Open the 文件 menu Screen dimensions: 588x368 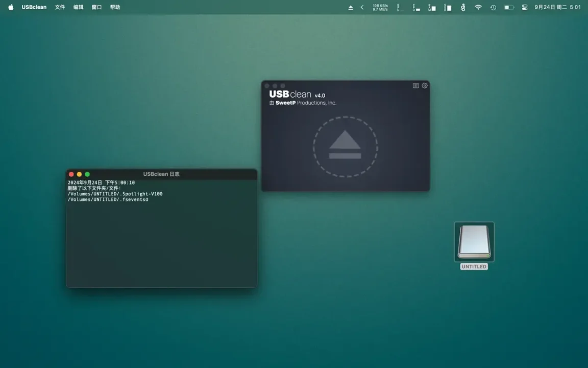click(60, 8)
